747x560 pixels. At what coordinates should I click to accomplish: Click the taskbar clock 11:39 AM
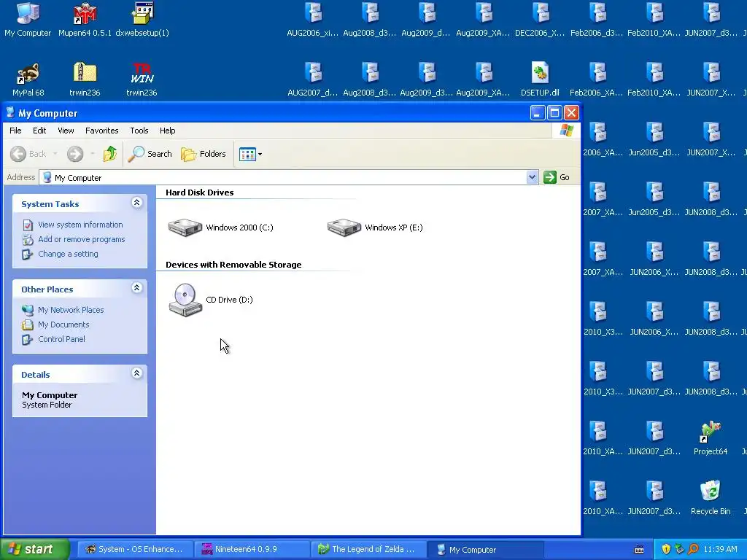tap(720, 550)
